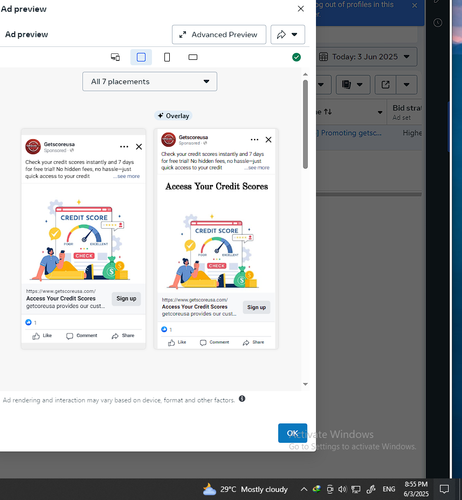The image size is (462, 500).
Task: Click Share on the left ad
Action: pos(123,336)
